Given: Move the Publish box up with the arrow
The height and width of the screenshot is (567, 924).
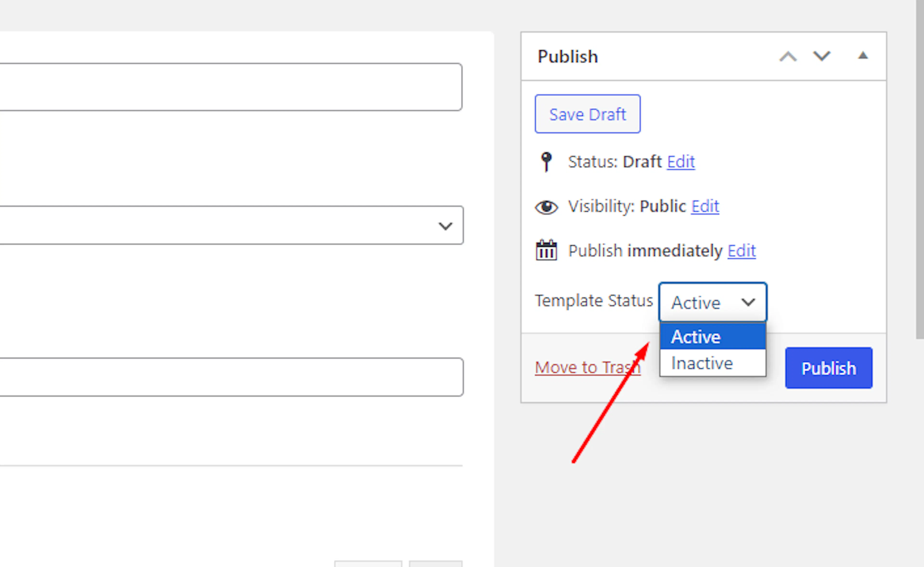Looking at the screenshot, I should pos(788,57).
